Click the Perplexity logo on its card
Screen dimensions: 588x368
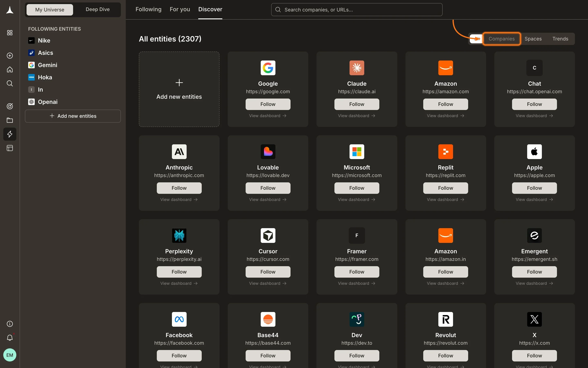(179, 235)
